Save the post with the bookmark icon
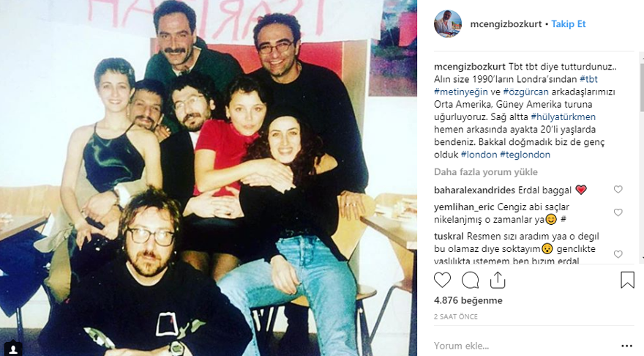644x356 pixels. tap(627, 280)
